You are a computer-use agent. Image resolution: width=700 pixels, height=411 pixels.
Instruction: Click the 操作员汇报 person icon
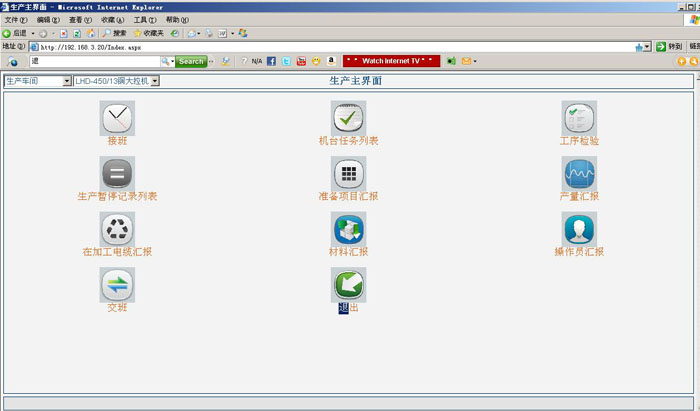point(579,229)
